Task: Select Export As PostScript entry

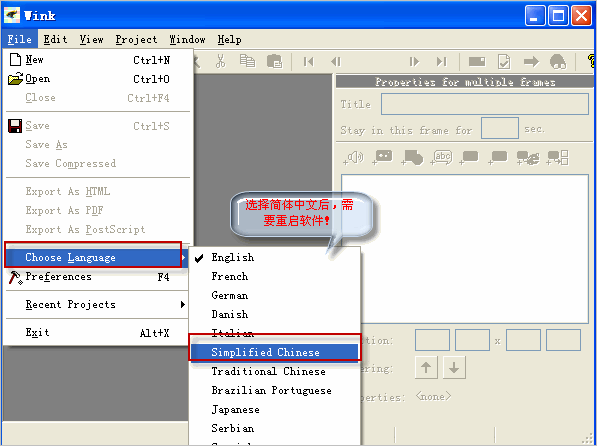Action: [97, 229]
